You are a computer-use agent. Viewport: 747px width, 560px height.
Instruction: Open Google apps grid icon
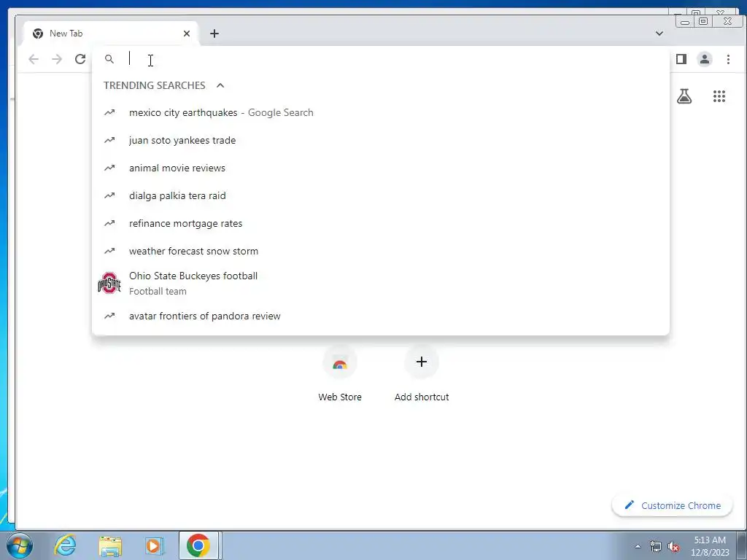click(719, 97)
